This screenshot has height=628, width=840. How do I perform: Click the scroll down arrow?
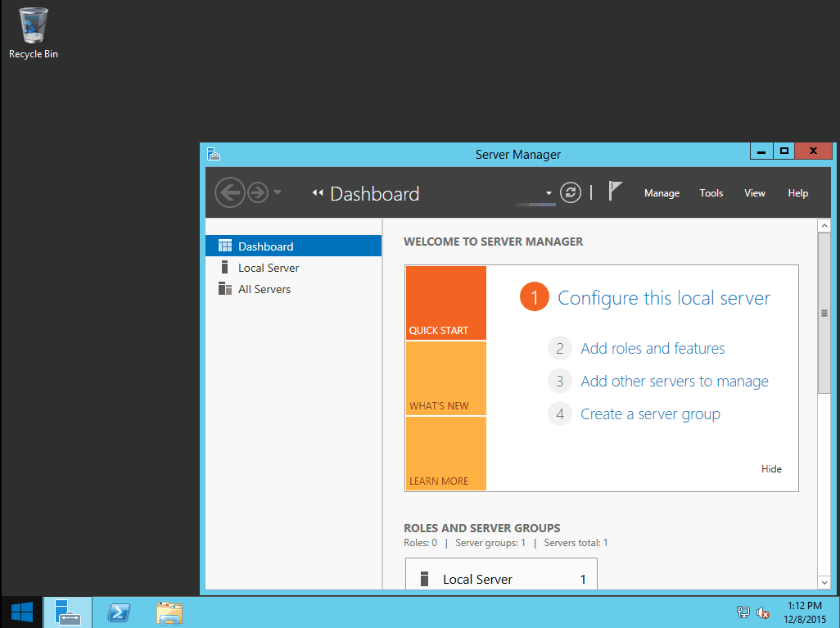824,582
